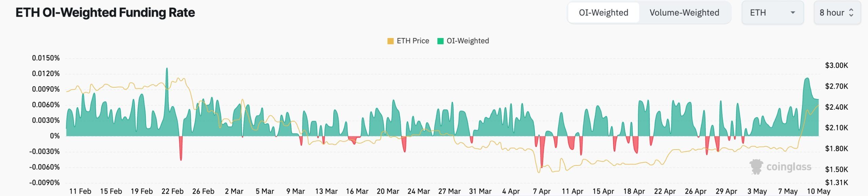
Task: Open the ETH coin dropdown
Action: pos(772,13)
